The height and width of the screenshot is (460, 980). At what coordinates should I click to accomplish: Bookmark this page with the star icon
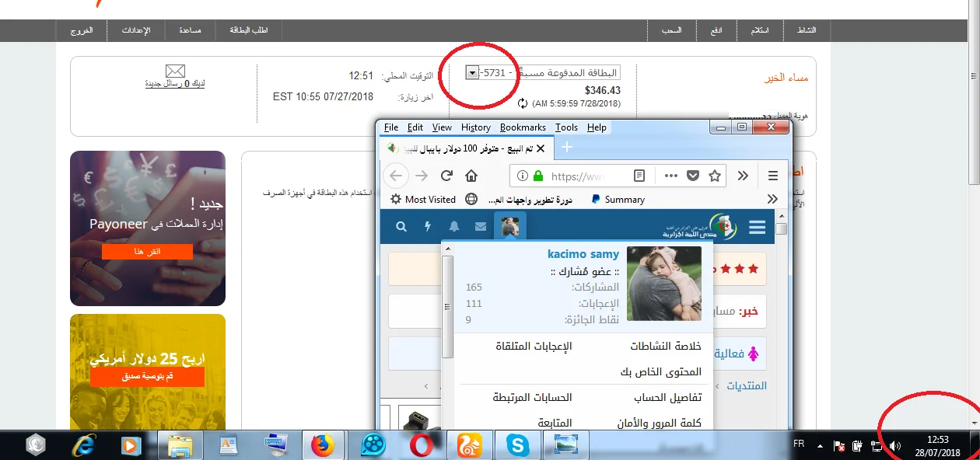click(x=715, y=176)
